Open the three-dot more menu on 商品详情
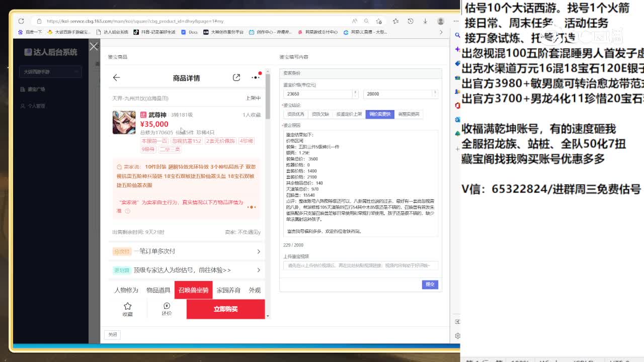Screen dimensions: 644x362 pyautogui.click(x=256, y=77)
